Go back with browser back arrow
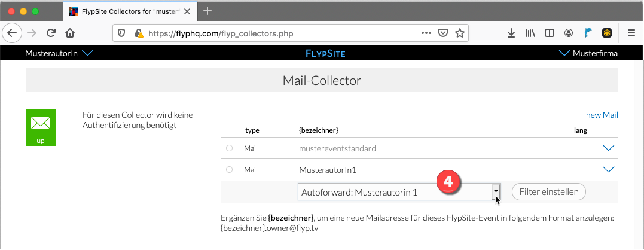This screenshot has width=644, height=250. click(x=13, y=33)
